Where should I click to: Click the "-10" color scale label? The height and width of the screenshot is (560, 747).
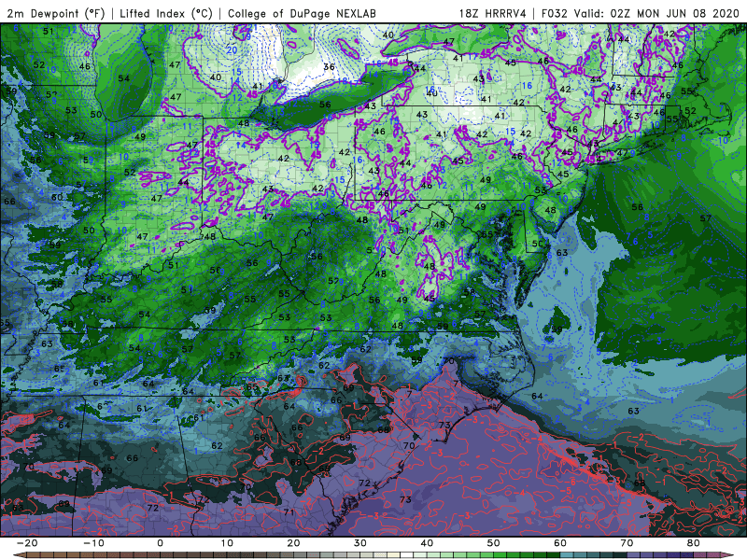coord(93,543)
